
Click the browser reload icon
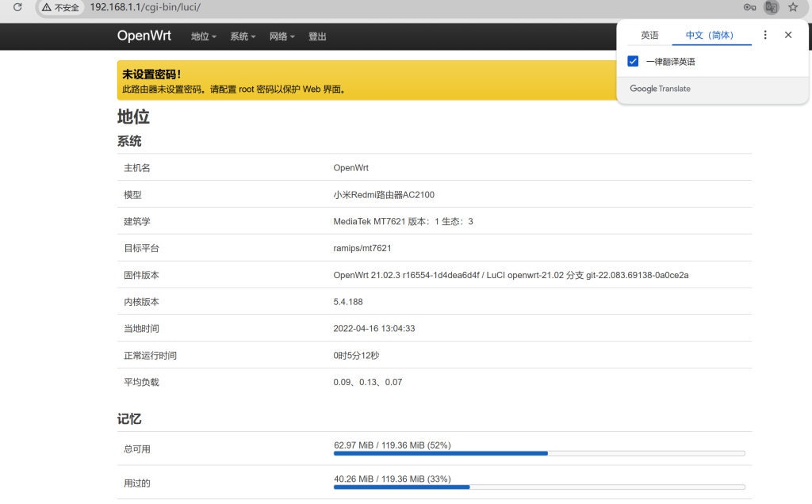pyautogui.click(x=17, y=7)
